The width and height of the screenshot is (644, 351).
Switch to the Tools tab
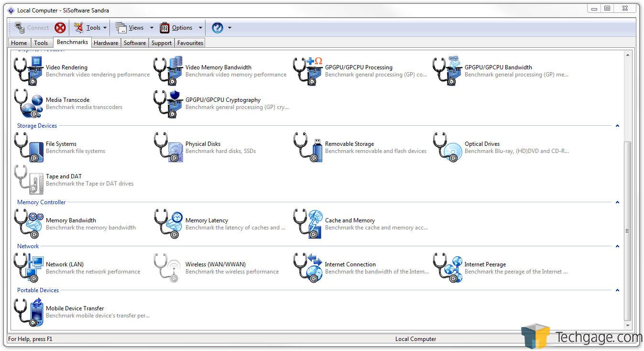click(x=41, y=43)
